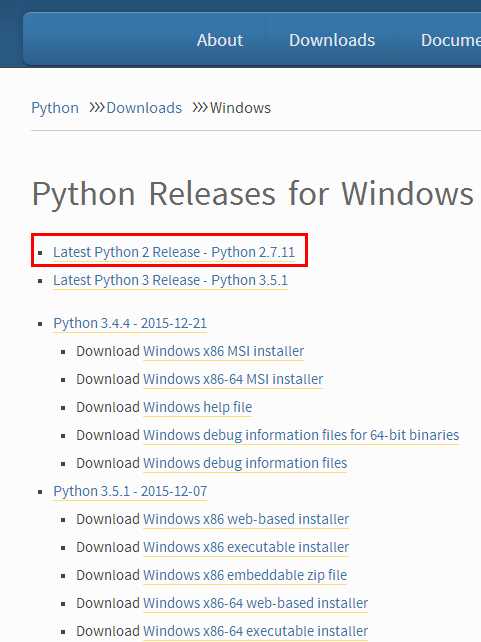Download debug information files for 64-bit binaries

click(301, 435)
